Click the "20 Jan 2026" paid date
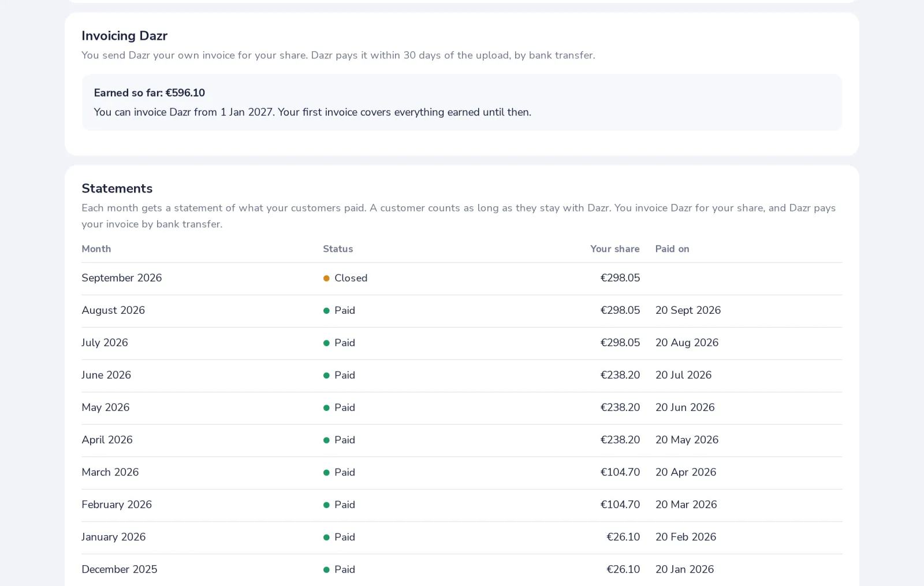Screen dimensions: 924x586 684,569
